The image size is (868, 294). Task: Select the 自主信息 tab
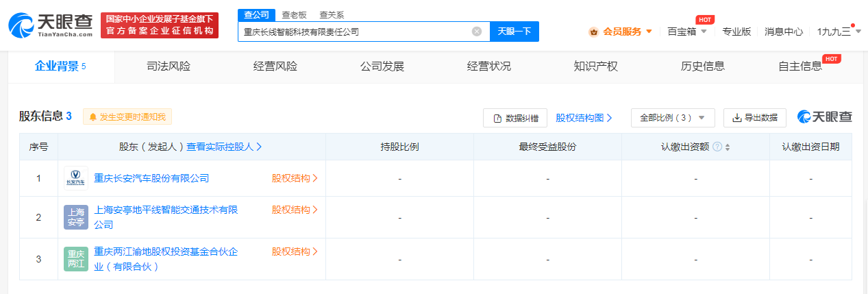click(800, 66)
